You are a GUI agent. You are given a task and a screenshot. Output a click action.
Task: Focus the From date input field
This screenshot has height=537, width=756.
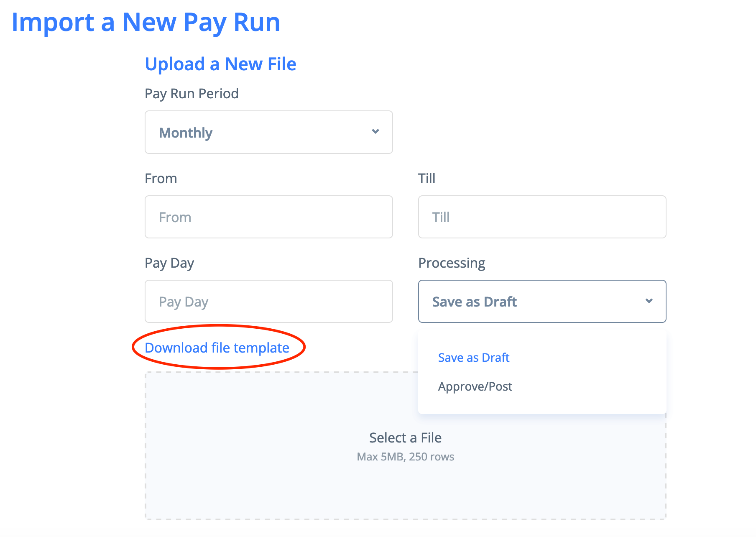[268, 217]
